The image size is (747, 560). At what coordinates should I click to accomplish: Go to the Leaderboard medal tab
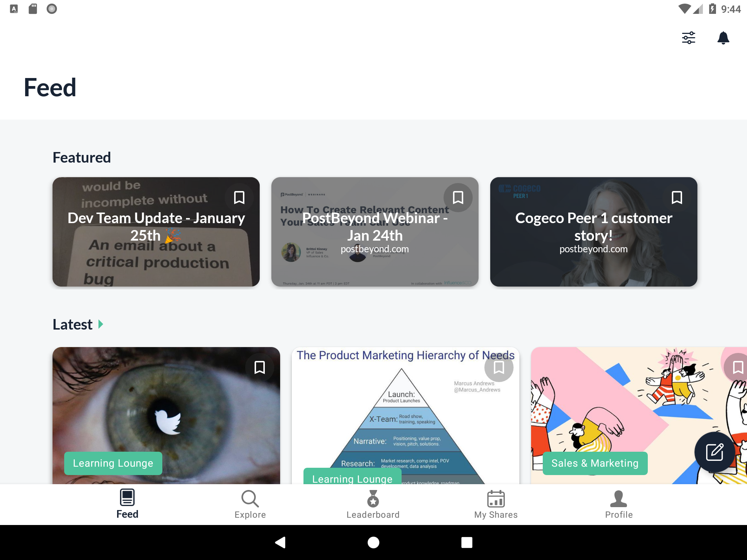point(373,505)
